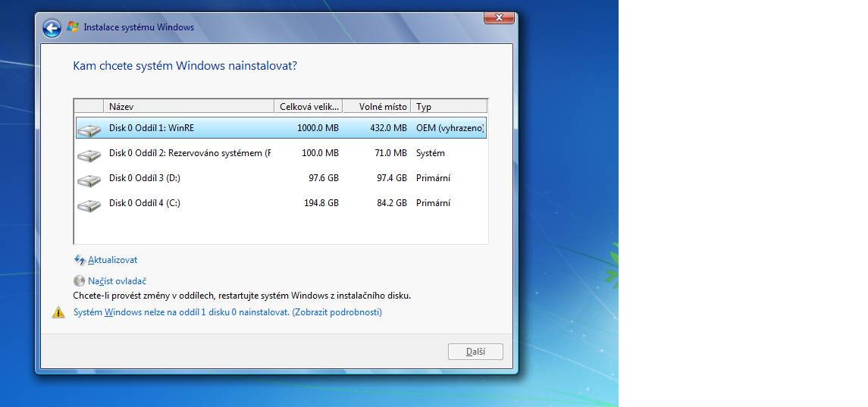Click Primární type cell in Oddíl 3 row

coord(433,178)
